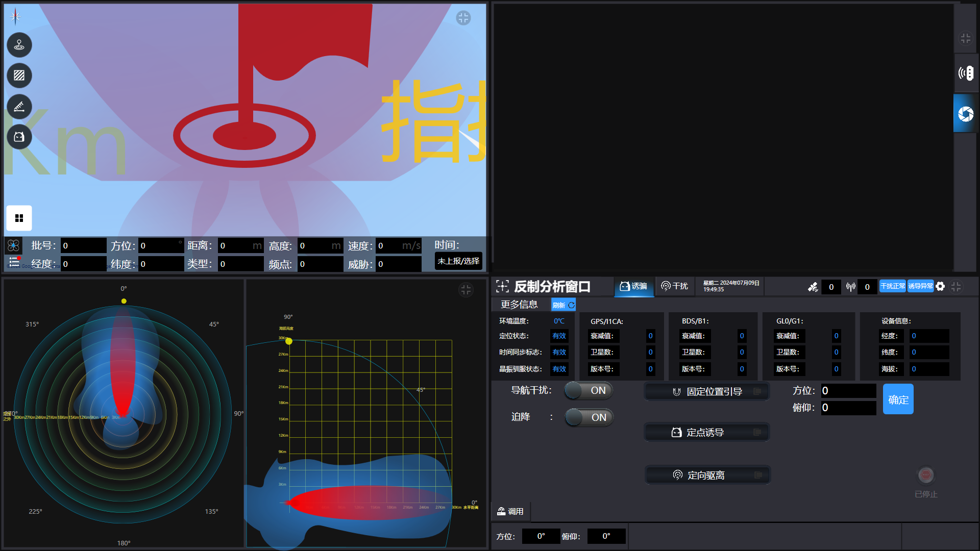Click the window layout grid icon

[x=18, y=217]
